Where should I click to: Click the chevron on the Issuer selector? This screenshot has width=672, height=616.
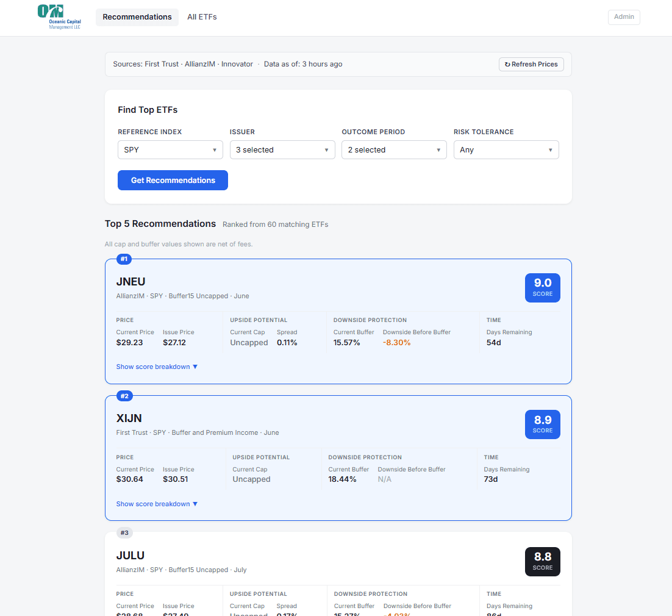coord(327,149)
